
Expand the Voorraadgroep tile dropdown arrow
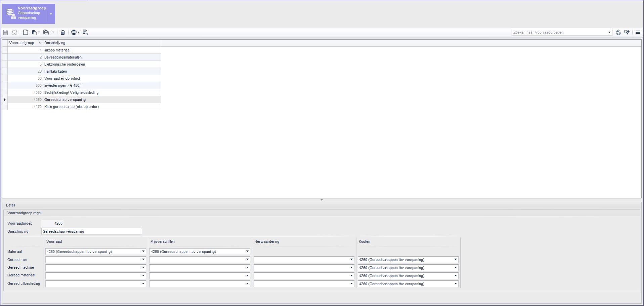(x=51, y=14)
